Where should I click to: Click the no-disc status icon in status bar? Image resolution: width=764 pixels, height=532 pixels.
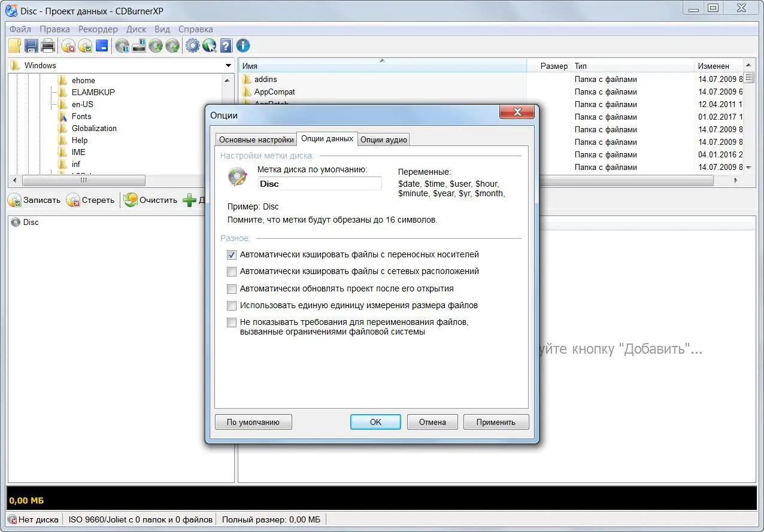click(12, 519)
